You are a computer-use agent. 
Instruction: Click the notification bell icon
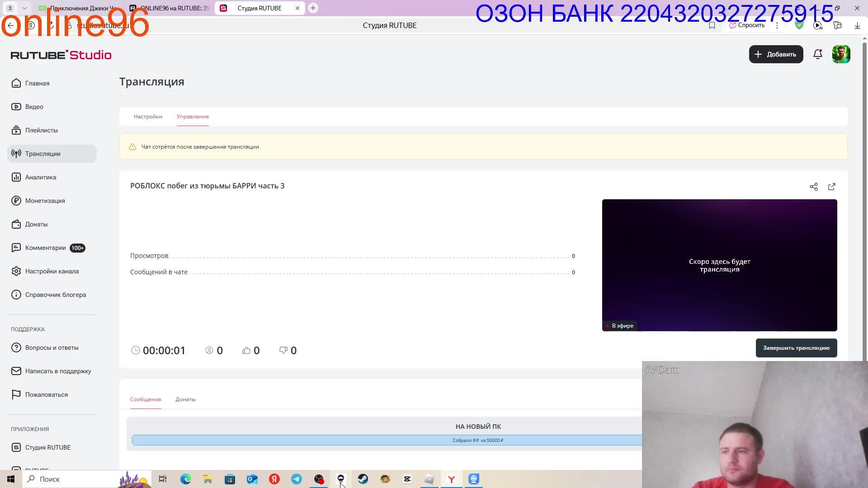point(817,54)
